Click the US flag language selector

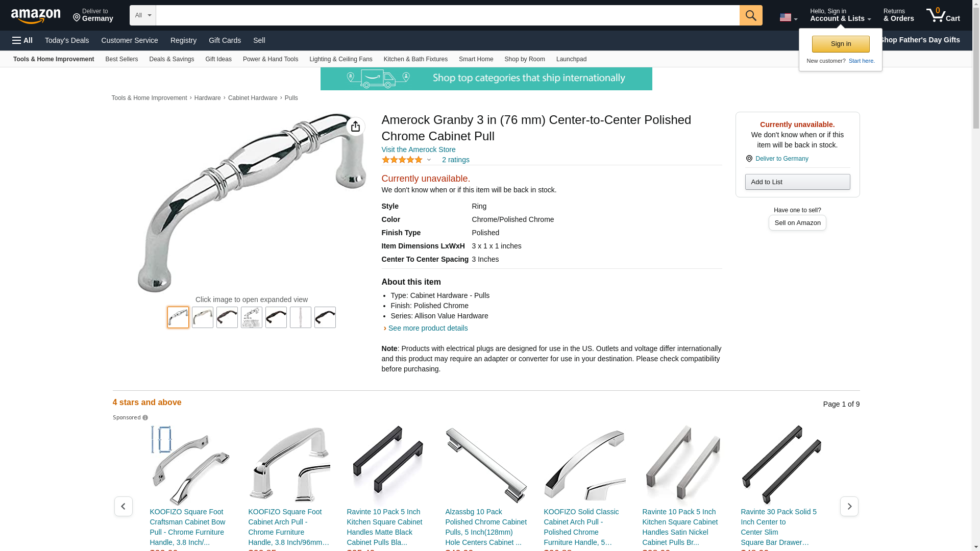click(788, 17)
